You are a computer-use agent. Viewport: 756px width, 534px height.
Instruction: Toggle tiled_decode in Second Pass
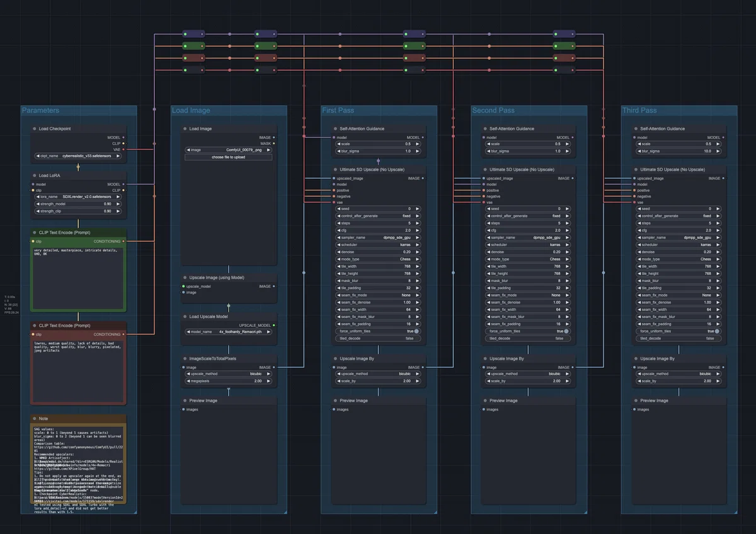pyautogui.click(x=528, y=338)
